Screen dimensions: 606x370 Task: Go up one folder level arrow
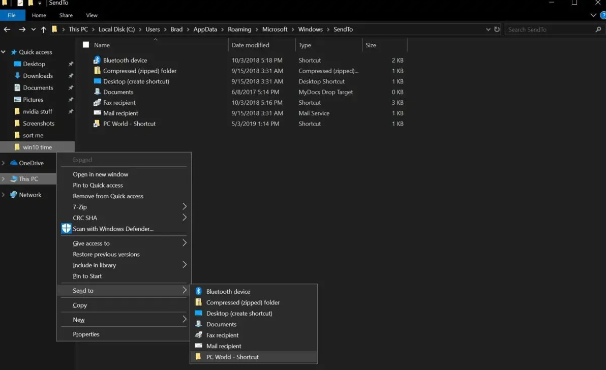point(43,29)
